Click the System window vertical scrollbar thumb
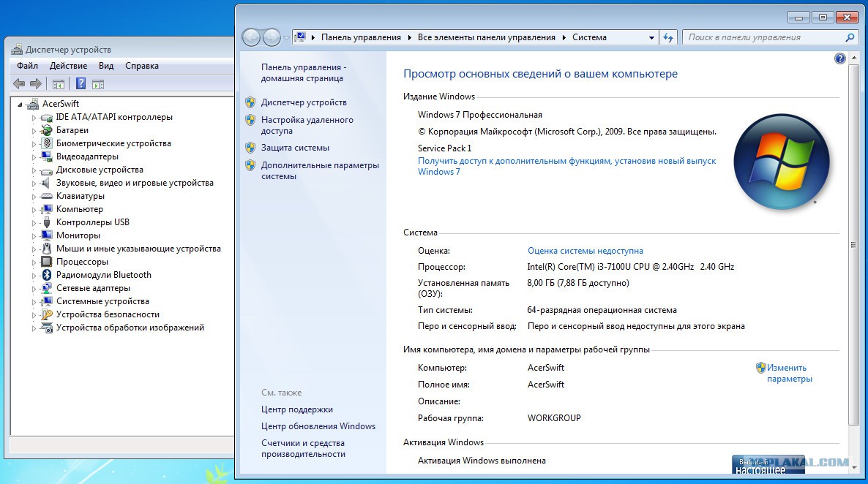Screen dimensions: 868x484 pos(853,244)
